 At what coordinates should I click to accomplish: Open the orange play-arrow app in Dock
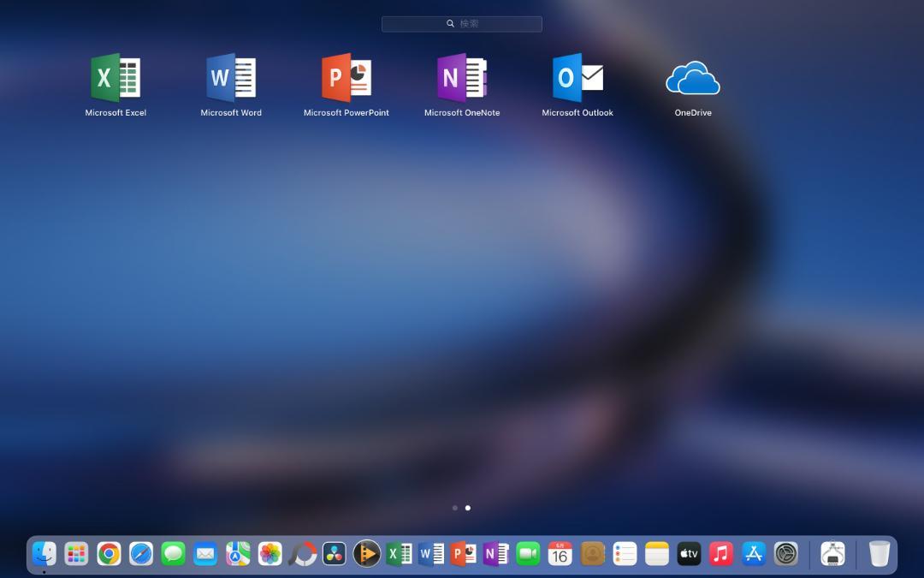[x=366, y=554]
